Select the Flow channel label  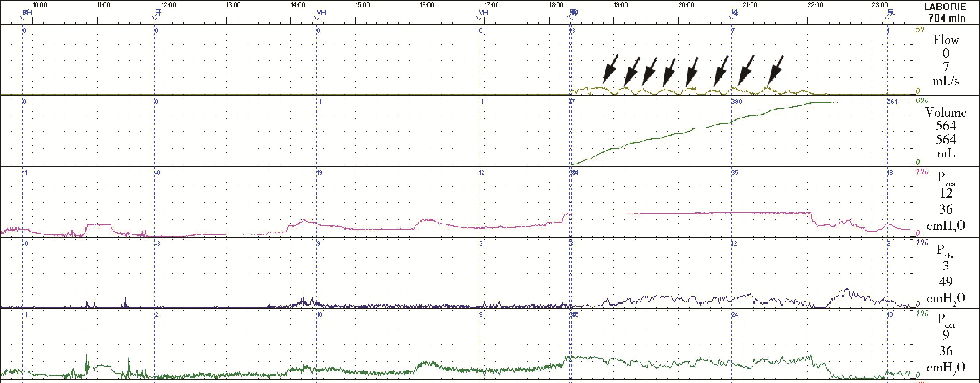click(x=946, y=40)
